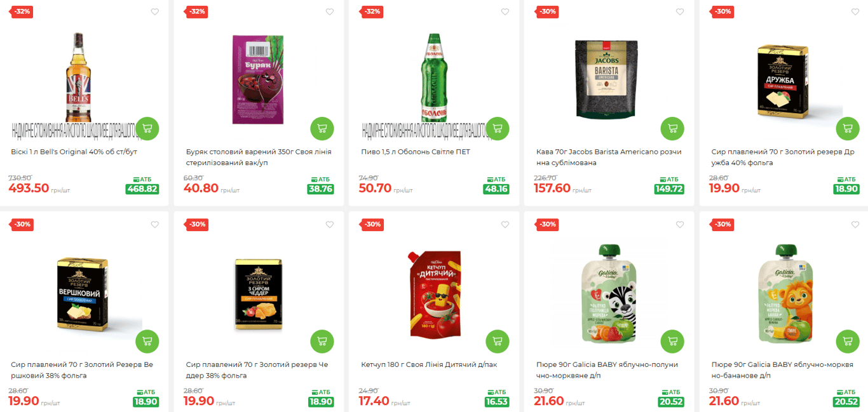Screen dimensions: 868x412
Task: Open Віскі 1 л Bell's Original product link
Action: click(74, 152)
